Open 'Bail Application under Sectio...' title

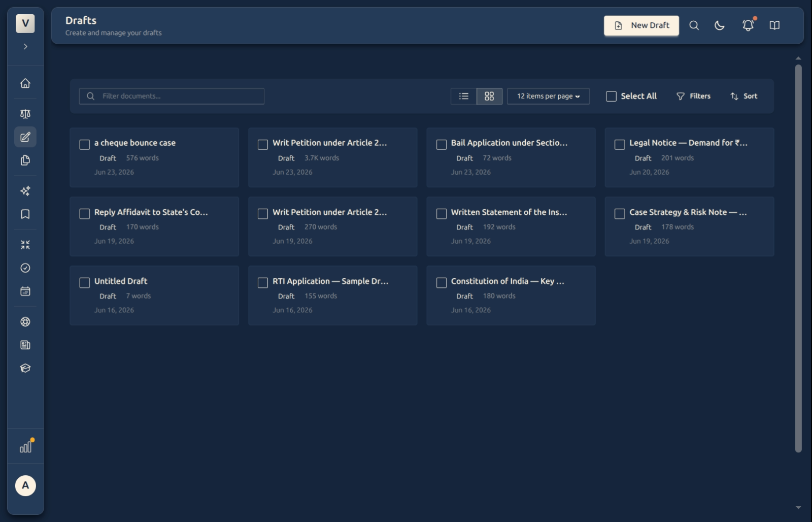click(x=509, y=143)
